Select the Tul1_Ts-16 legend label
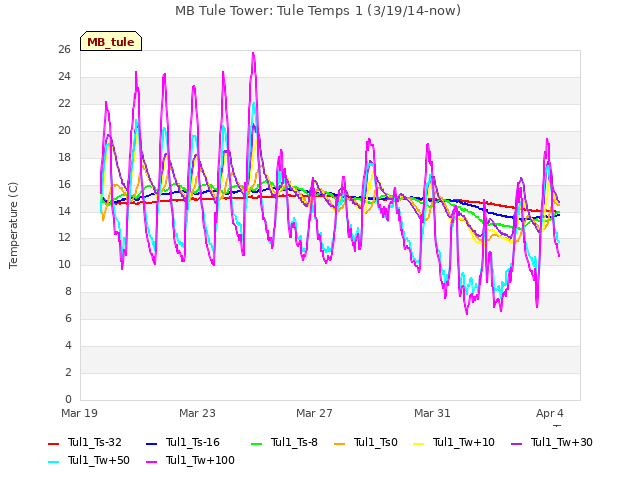This screenshot has width=640, height=480. (x=193, y=442)
